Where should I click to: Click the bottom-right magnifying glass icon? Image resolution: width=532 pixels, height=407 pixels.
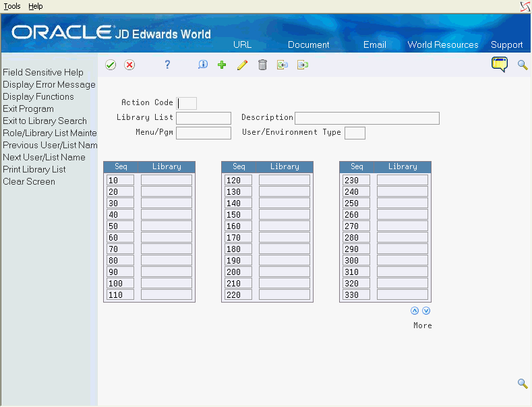point(523,383)
